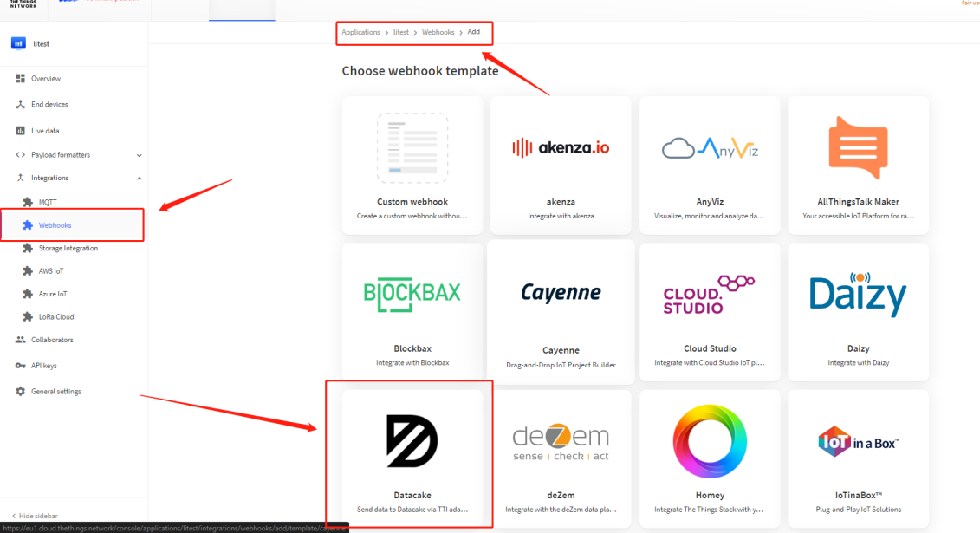The image size is (980, 533).
Task: Click the AnyViz card title
Action: pyautogui.click(x=710, y=202)
